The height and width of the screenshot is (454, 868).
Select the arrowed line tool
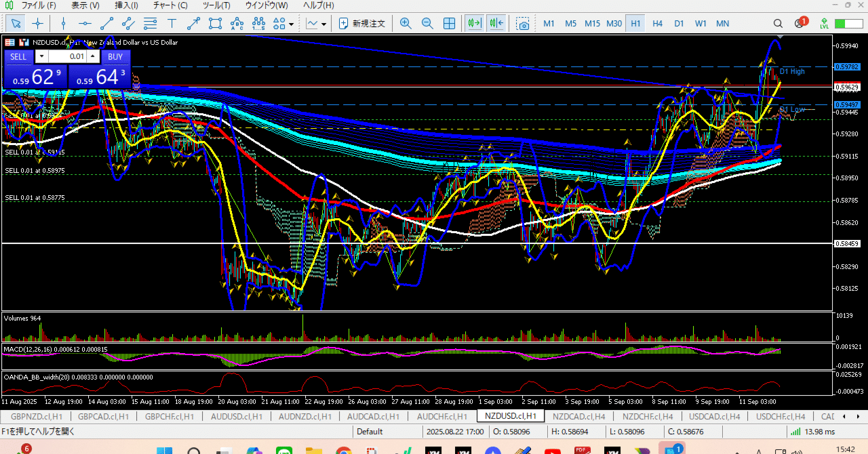[193, 23]
